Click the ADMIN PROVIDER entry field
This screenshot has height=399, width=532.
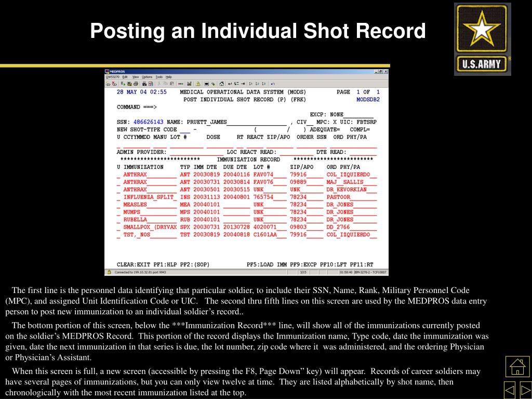[196, 152]
